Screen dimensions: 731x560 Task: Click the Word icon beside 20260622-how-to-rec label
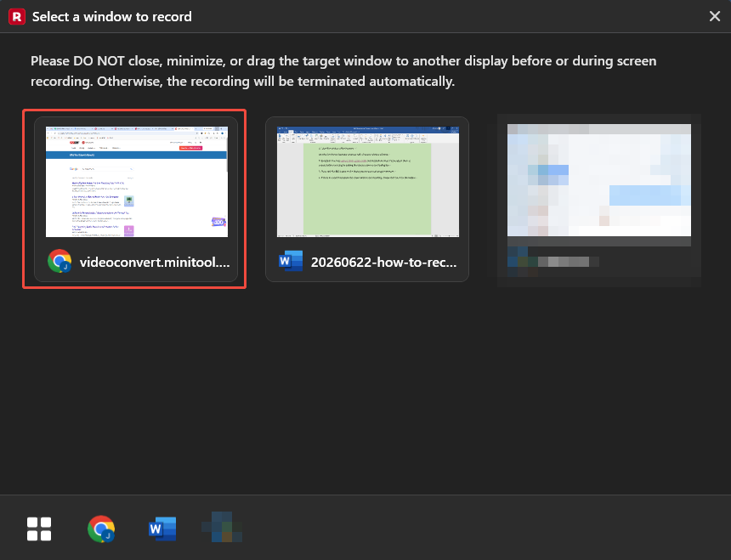[x=291, y=261]
